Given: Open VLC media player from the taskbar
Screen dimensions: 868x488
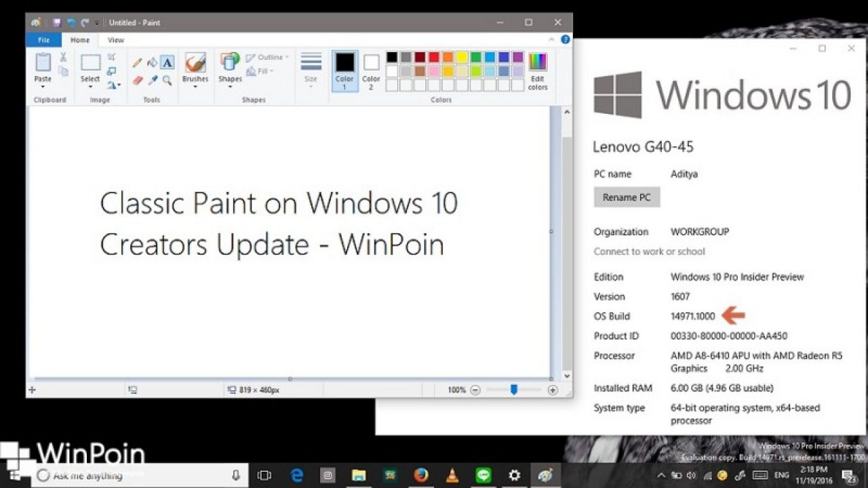Looking at the screenshot, I should click(x=452, y=475).
